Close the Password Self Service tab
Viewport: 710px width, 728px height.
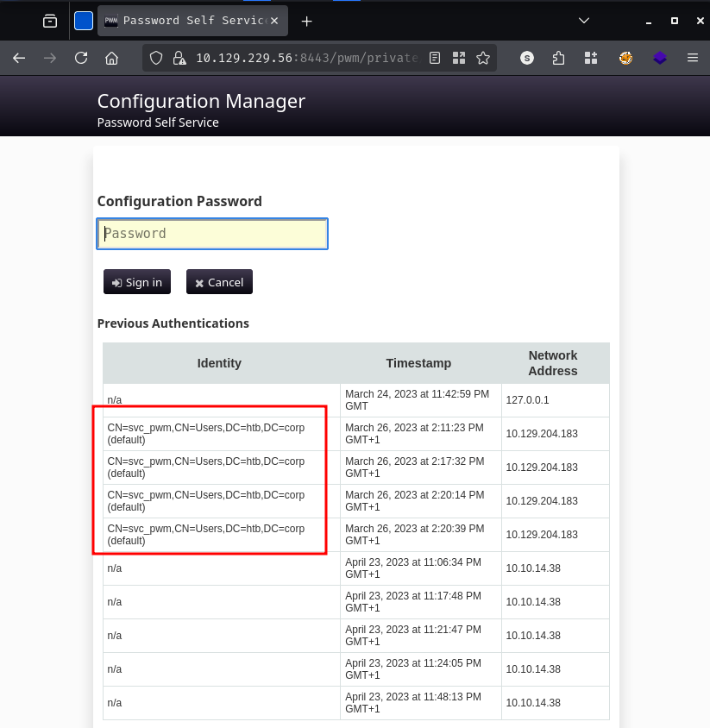276,21
